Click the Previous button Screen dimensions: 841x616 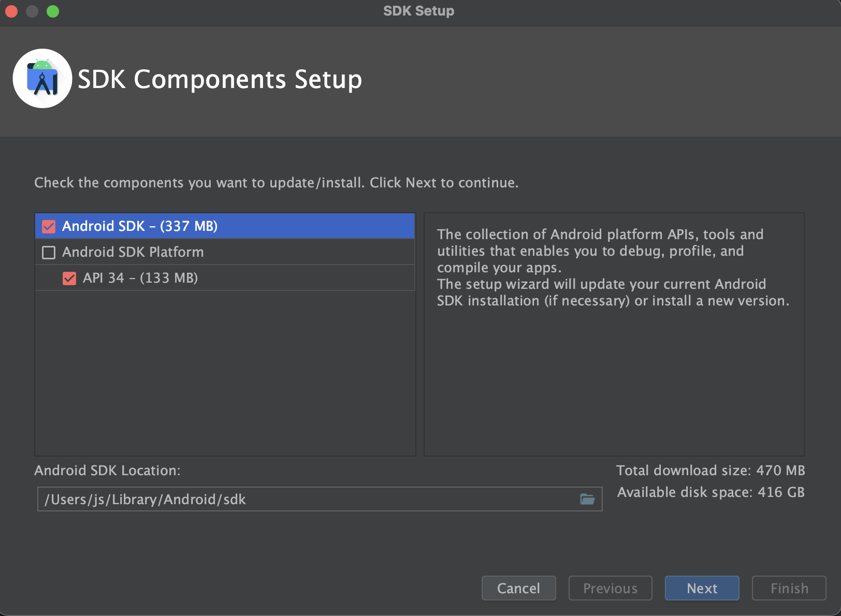[610, 588]
